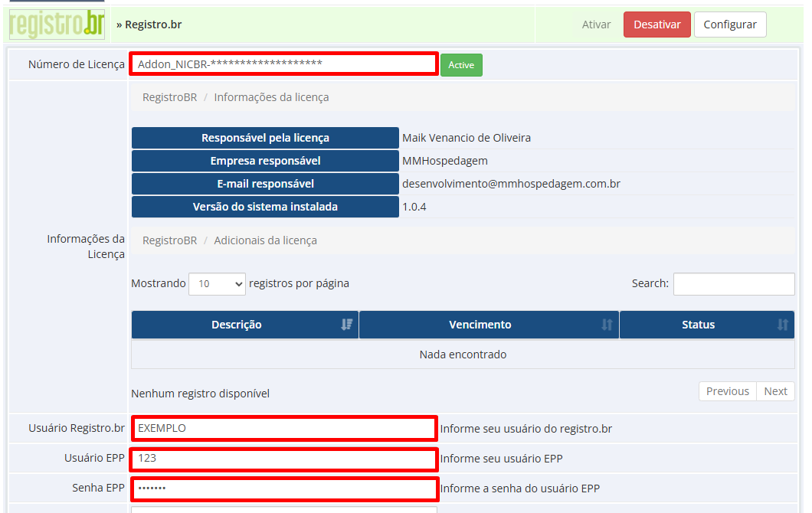This screenshot has width=812, height=513.
Task: Click the Search input box
Action: click(734, 283)
